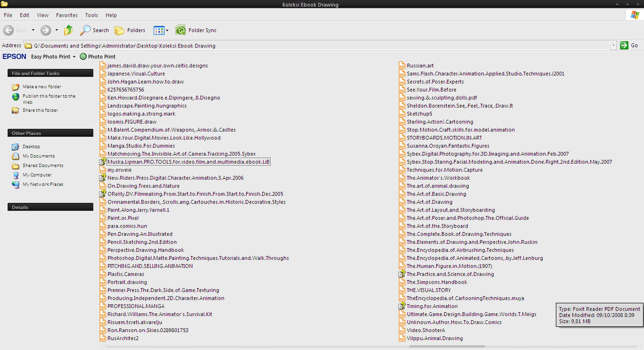Open the Help menu

click(111, 15)
